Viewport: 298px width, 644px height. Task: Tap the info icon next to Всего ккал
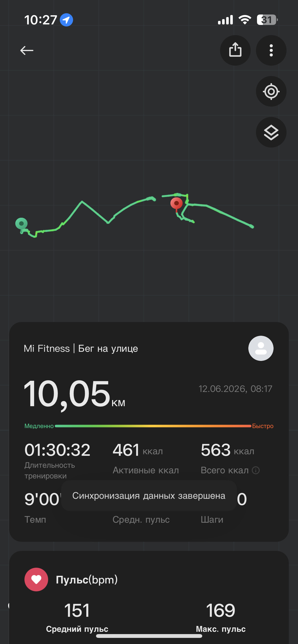click(256, 470)
